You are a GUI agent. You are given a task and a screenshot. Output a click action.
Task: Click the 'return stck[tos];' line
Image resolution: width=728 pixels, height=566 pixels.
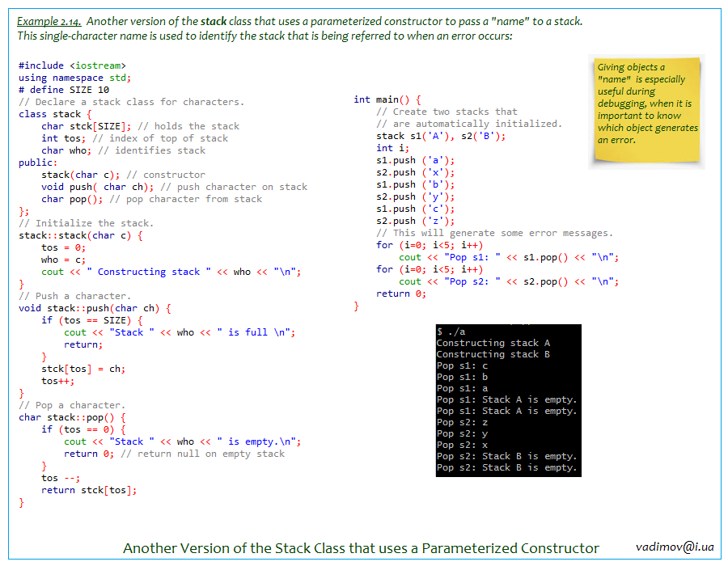89,490
